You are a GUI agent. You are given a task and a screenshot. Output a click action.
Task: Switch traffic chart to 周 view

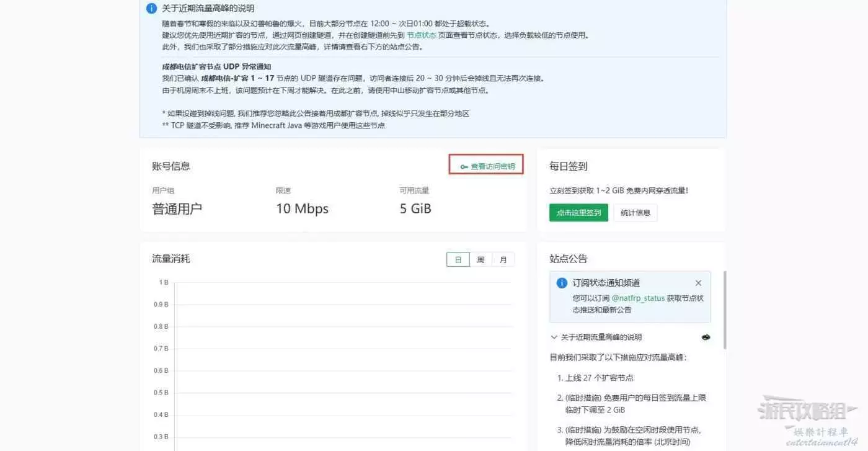pos(480,260)
